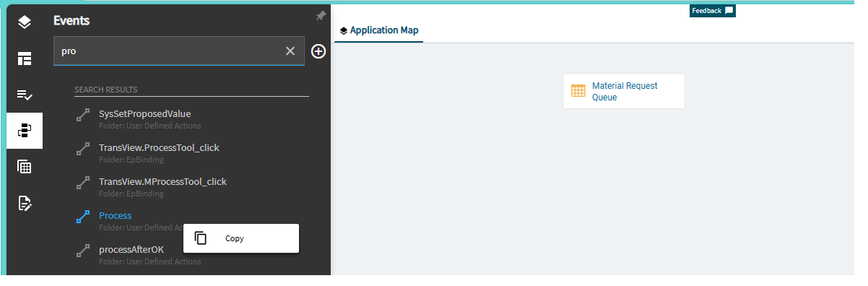Click the copy icon in the context menu
This screenshot has width=868, height=286.
[201, 238]
